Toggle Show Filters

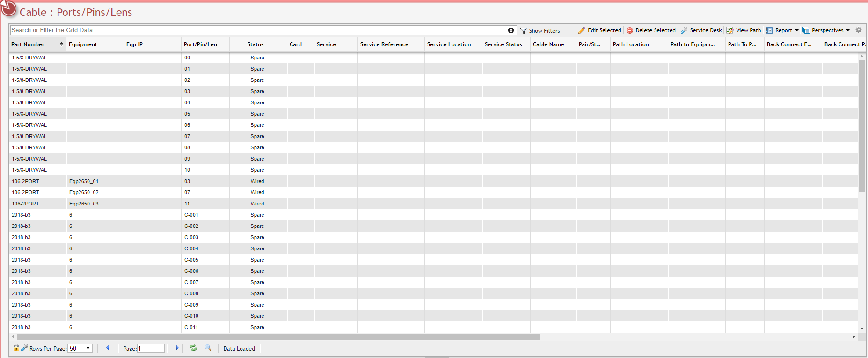pyautogui.click(x=540, y=30)
